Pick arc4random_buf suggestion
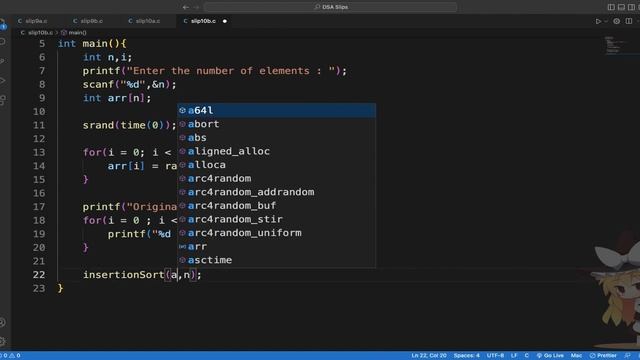Image resolution: width=640 pixels, height=360 pixels. pos(276,206)
